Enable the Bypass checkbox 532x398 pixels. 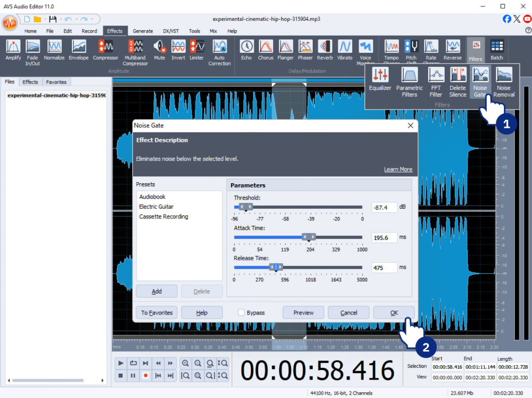[242, 312]
